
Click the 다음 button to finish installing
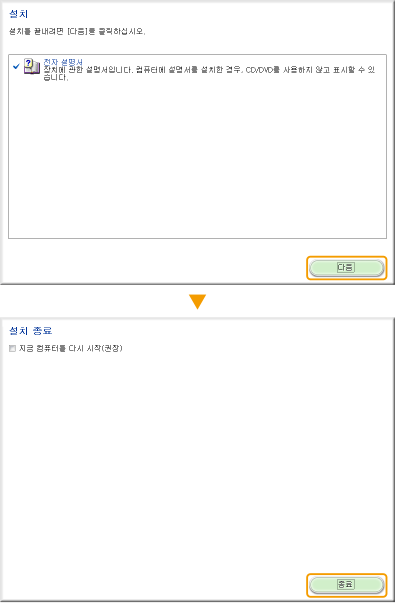tap(347, 268)
